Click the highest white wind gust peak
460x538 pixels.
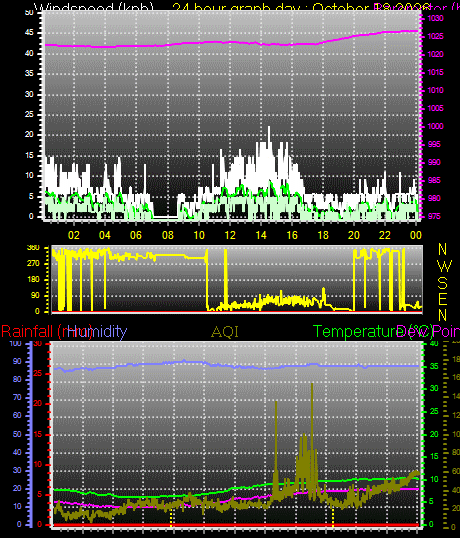pyautogui.click(x=269, y=127)
